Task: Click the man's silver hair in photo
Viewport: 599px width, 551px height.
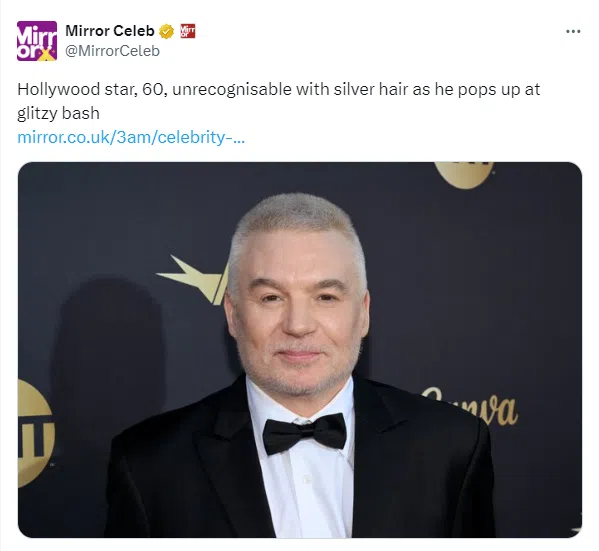Action: click(296, 224)
